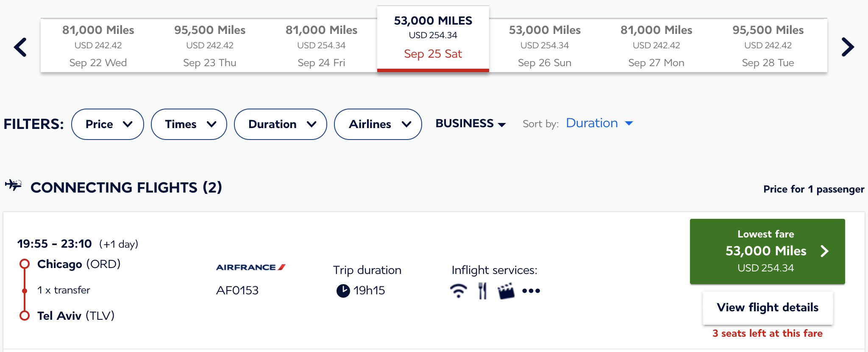868x352 pixels.
Task: Select the Lowest fare 53,000 Miles option
Action: pyautogui.click(x=766, y=251)
